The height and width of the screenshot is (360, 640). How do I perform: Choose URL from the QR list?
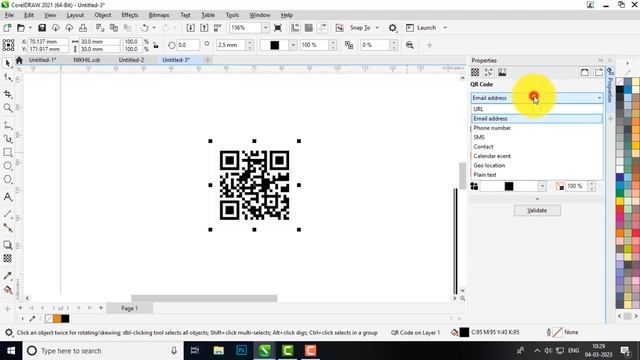(x=537, y=109)
